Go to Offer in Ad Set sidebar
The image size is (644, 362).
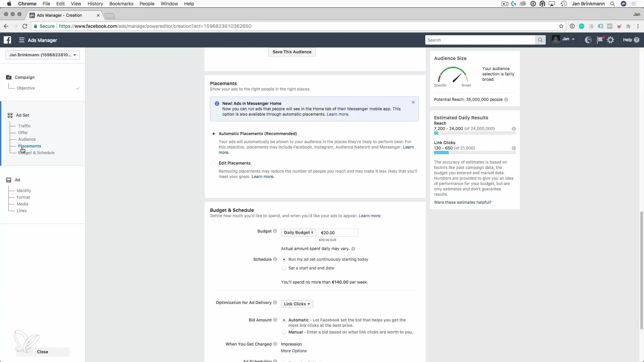click(x=23, y=133)
